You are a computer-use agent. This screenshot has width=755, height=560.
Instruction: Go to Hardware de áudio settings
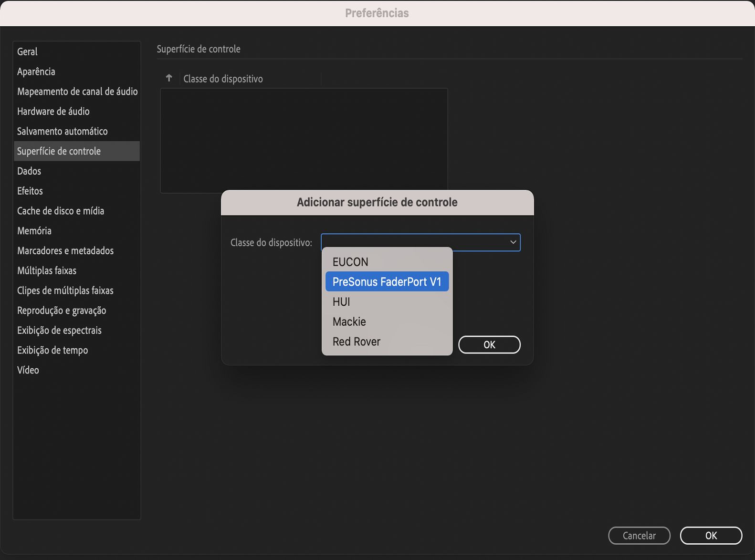coord(77,111)
